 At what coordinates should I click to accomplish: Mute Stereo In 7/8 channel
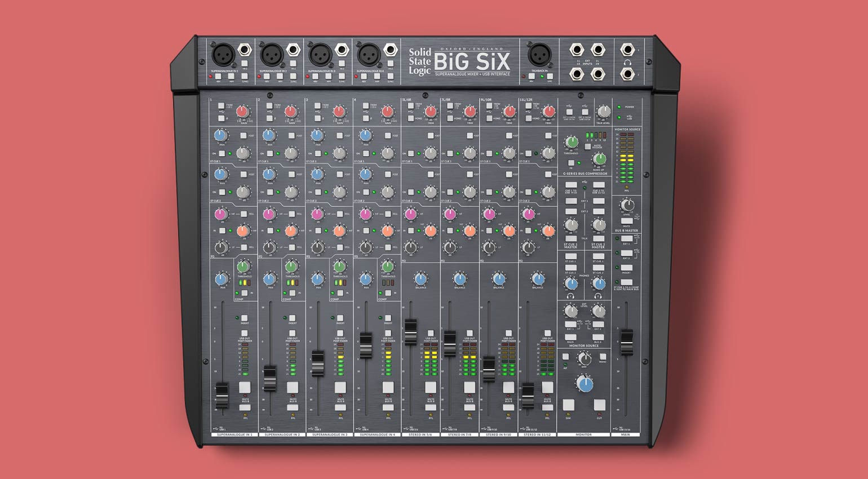(x=470, y=387)
